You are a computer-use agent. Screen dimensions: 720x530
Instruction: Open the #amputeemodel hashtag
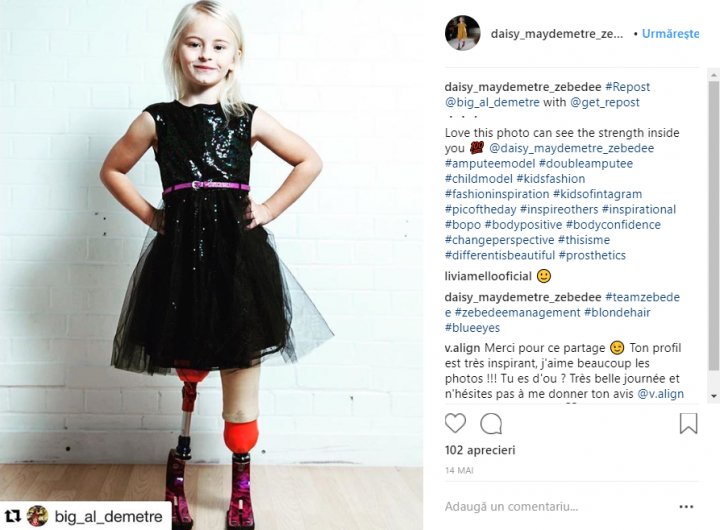490,164
